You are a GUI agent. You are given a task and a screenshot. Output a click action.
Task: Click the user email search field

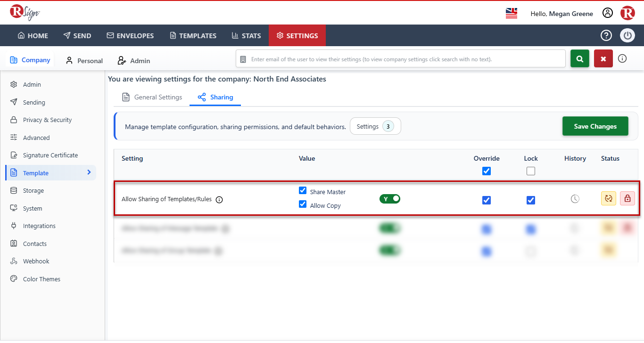(x=401, y=59)
